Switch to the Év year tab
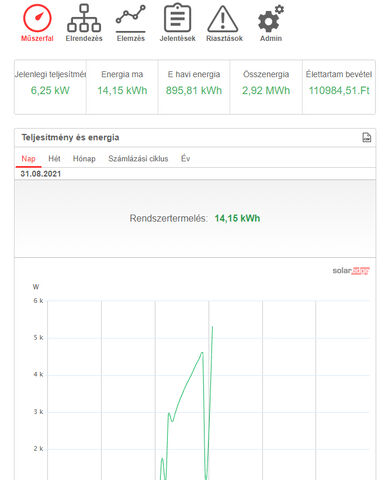 pyautogui.click(x=185, y=159)
